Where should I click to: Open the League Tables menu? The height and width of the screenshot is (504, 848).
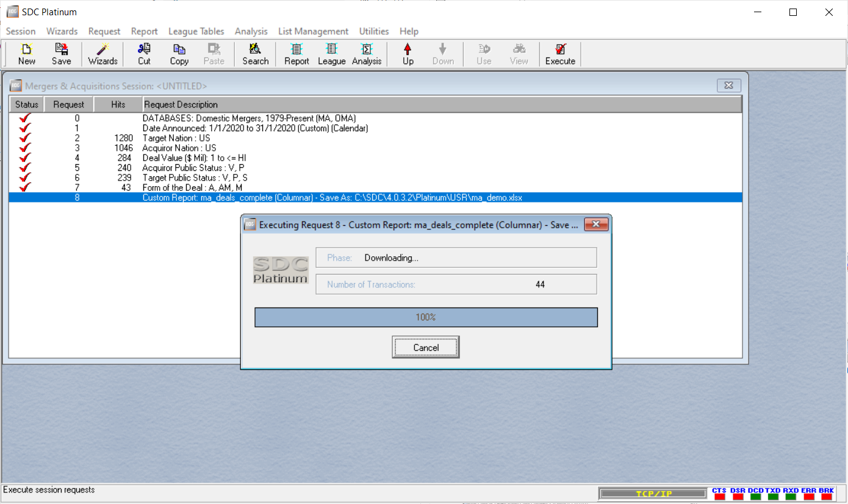(196, 31)
